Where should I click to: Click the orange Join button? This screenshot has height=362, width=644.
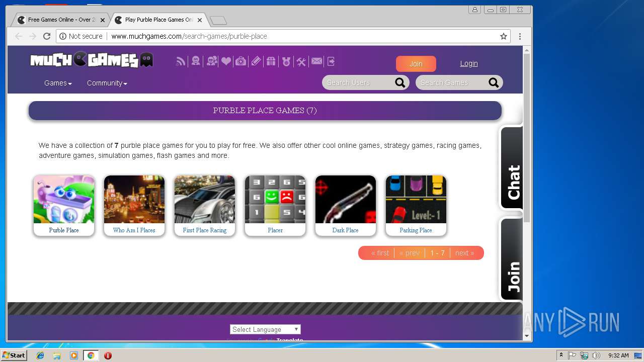(416, 64)
